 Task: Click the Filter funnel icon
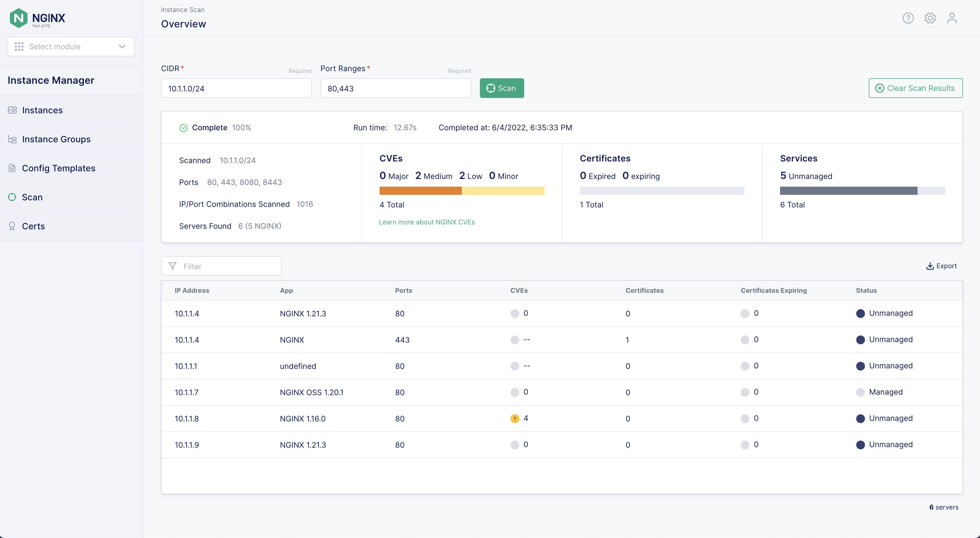click(x=173, y=266)
